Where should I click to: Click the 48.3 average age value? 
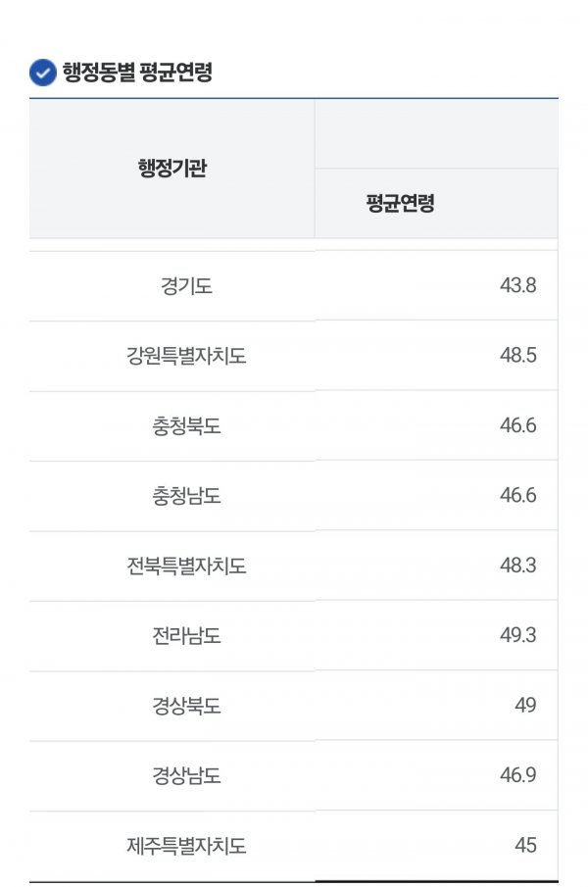[x=517, y=566]
